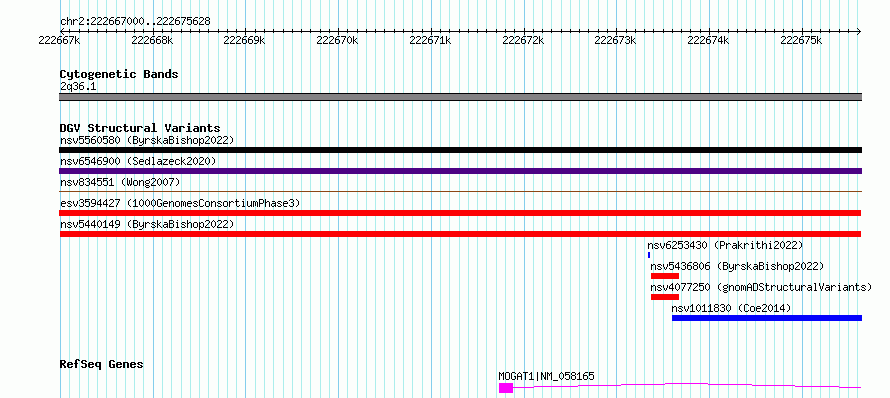Select the nsv5436806 short red bar
The height and width of the screenshot is (398, 890).
pyautogui.click(x=665, y=276)
